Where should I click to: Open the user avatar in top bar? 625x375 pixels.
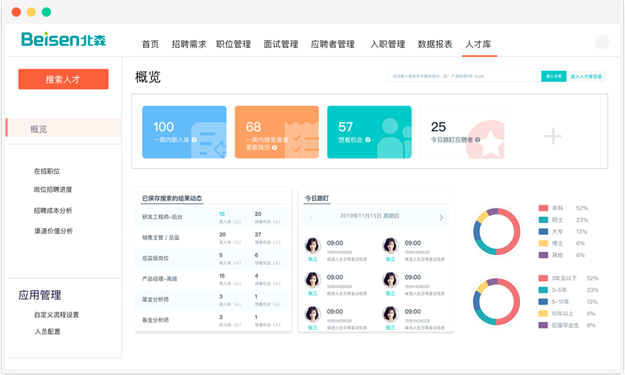602,42
